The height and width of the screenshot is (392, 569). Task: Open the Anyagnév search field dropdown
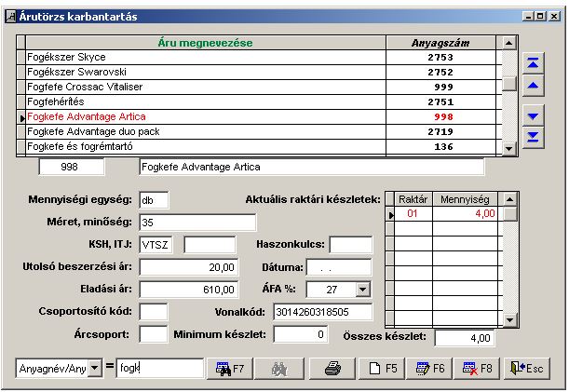click(x=94, y=369)
